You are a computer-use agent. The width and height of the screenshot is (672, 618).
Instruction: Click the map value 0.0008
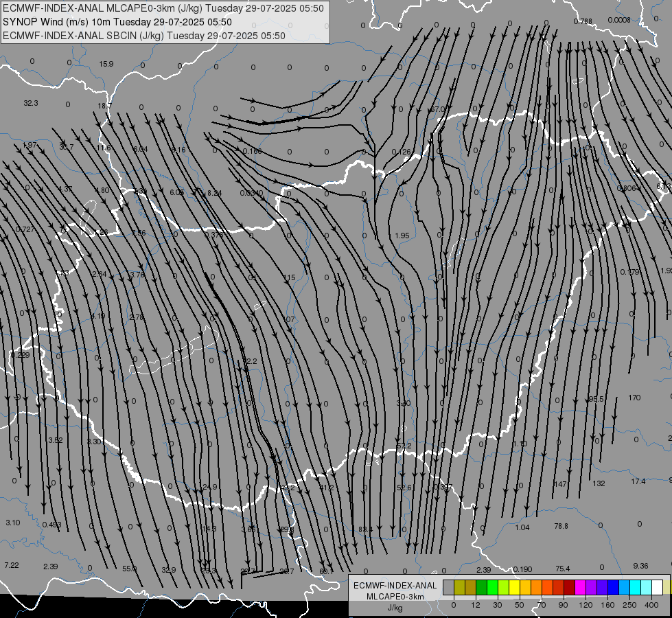coord(619,20)
